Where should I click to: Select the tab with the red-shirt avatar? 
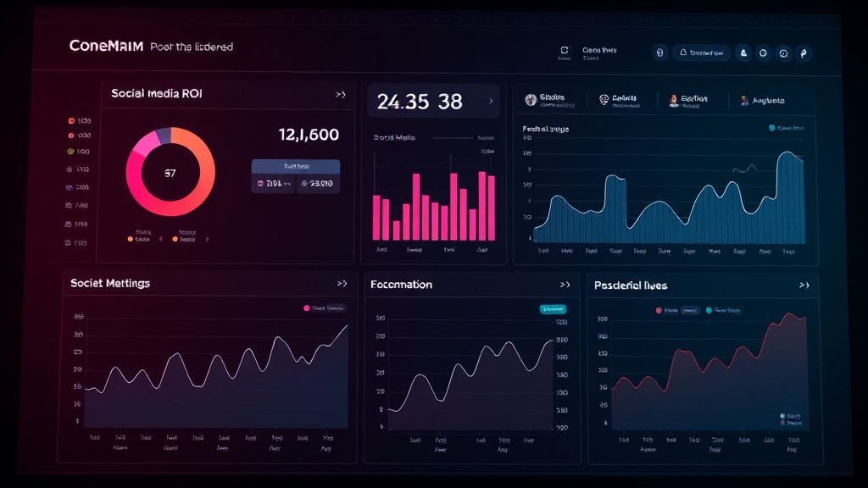click(688, 100)
